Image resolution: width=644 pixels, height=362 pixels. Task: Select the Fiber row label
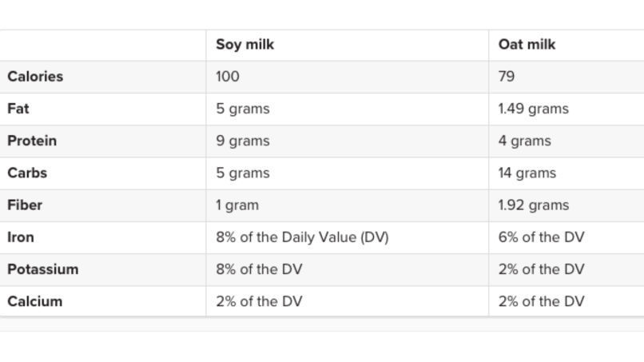pos(25,205)
